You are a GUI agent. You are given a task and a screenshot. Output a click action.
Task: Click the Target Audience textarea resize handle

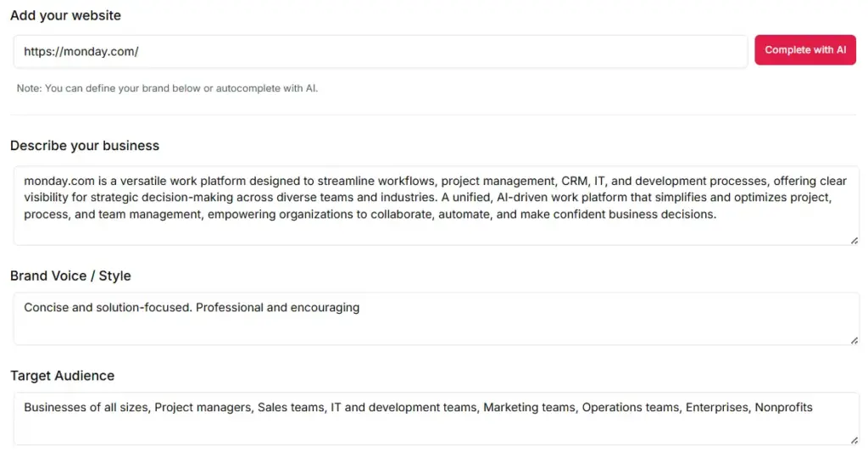(x=854, y=439)
